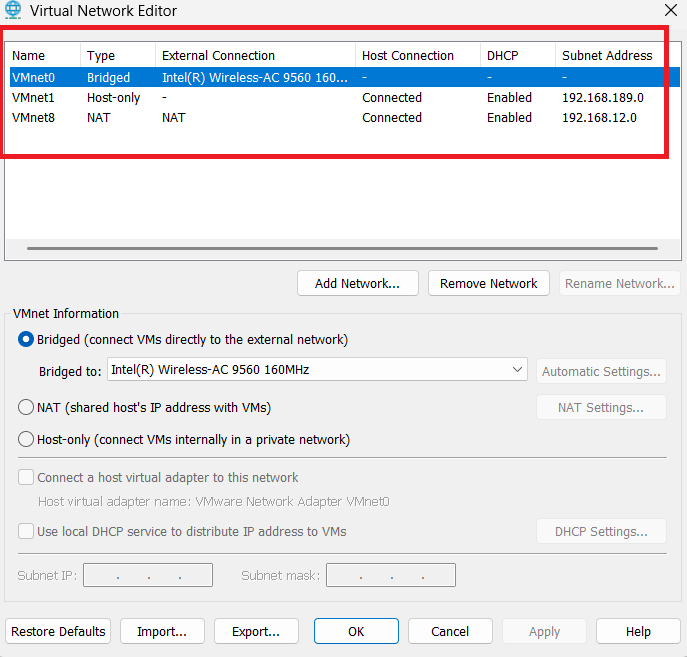This screenshot has width=687, height=657.
Task: Open the Import dialog
Action: click(162, 632)
